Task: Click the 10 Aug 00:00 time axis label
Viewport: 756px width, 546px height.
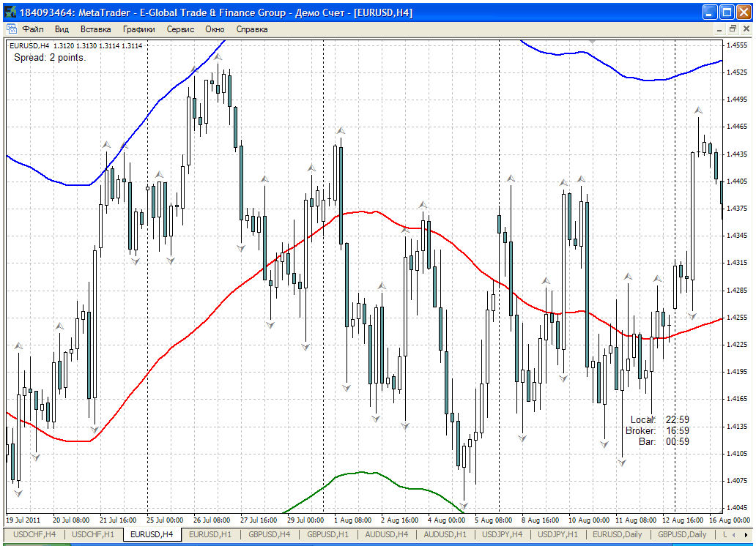Action: (x=589, y=520)
